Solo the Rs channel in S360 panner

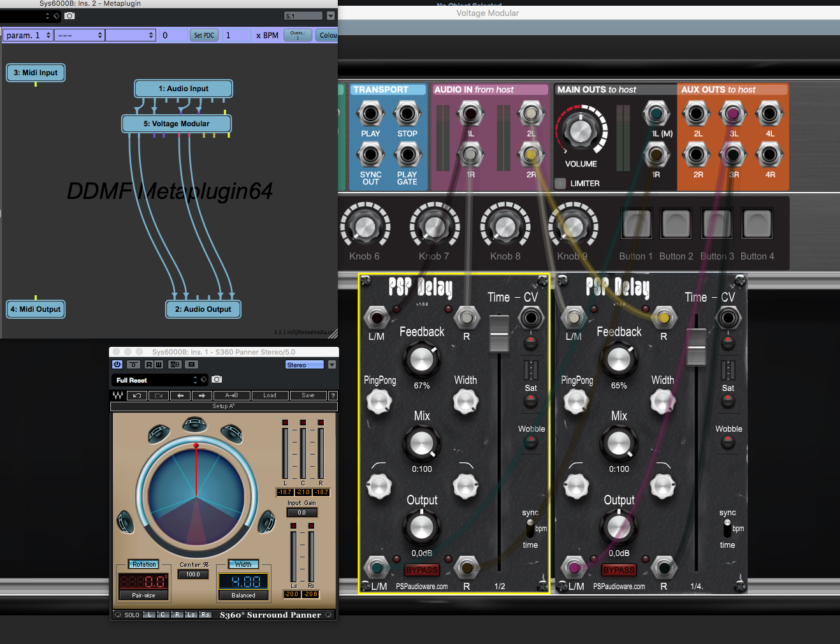205,615
